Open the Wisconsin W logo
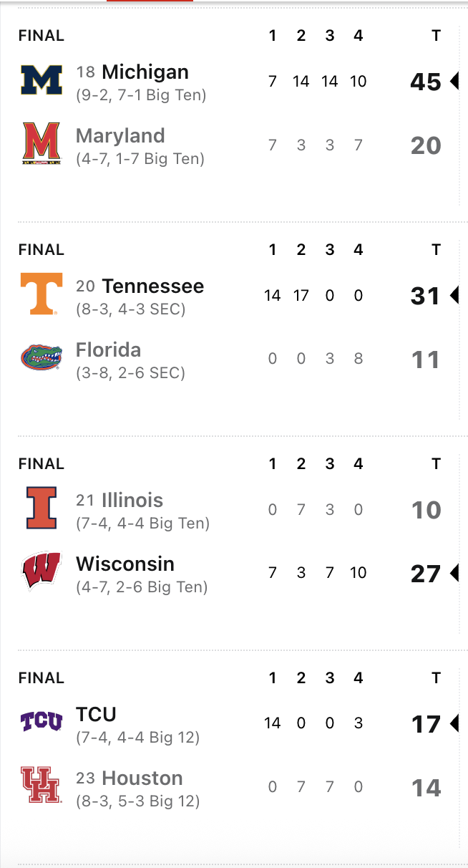 [x=42, y=571]
